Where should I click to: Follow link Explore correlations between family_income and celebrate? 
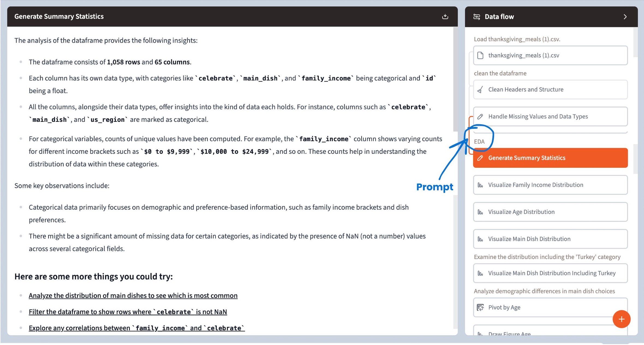137,328
